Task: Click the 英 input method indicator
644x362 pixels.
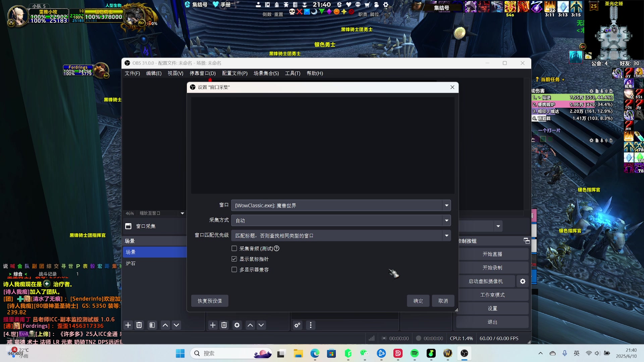Action: (x=577, y=353)
